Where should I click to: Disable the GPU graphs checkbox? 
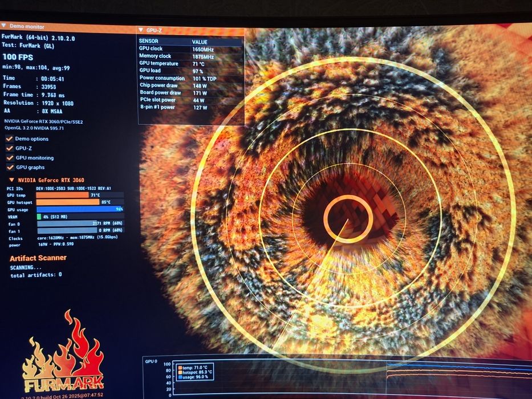pyautogui.click(x=10, y=167)
